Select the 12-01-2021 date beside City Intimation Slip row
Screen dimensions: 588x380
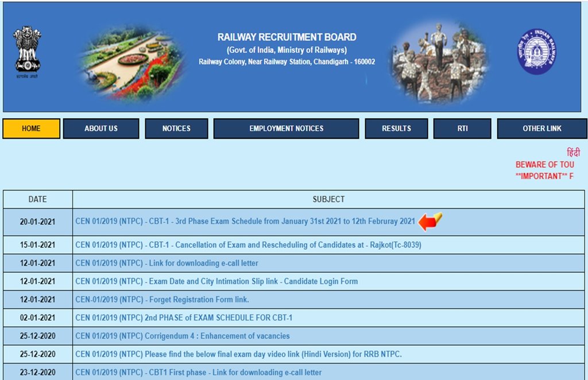37,281
